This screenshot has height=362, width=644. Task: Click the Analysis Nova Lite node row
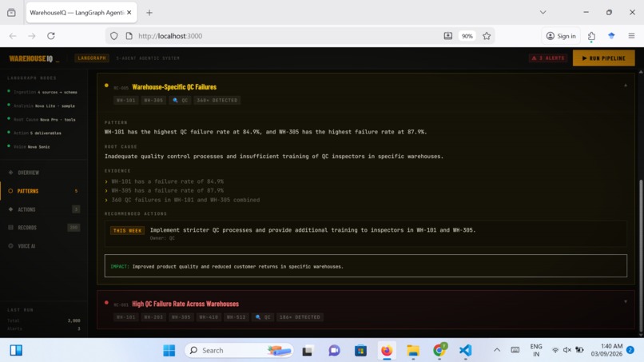point(42,105)
